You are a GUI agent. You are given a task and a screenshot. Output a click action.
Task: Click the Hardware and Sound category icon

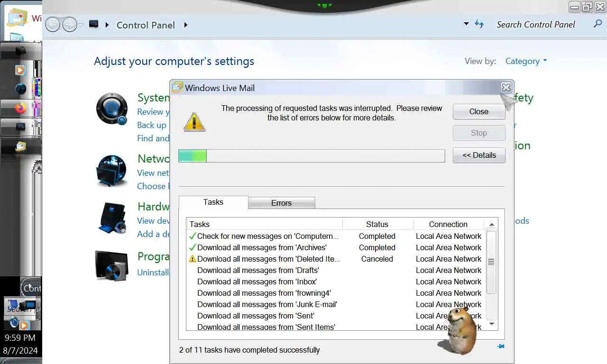tap(112, 218)
